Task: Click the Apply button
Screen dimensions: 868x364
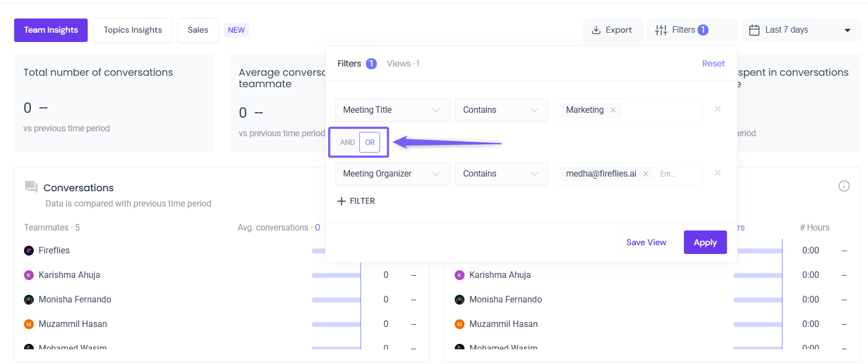Action: 705,242
